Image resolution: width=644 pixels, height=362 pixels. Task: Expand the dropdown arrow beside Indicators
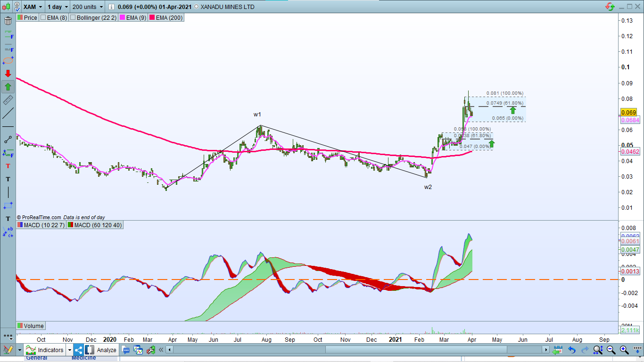[69, 350]
